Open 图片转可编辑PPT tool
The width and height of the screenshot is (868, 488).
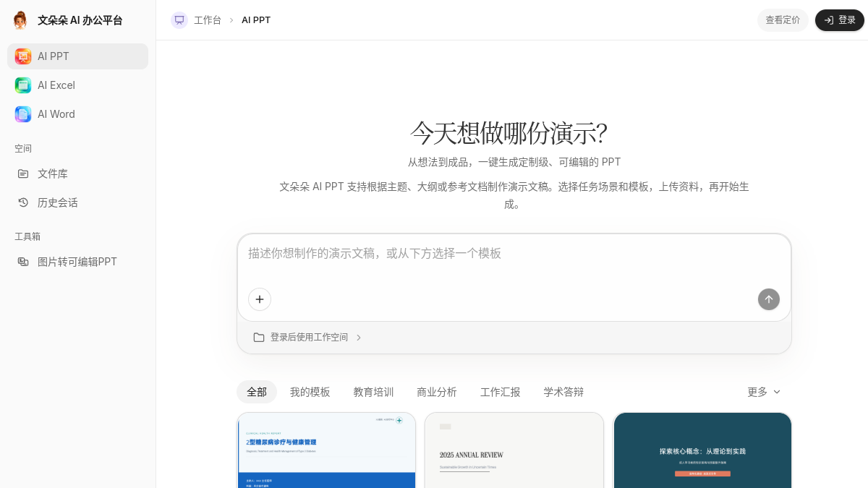[77, 262]
